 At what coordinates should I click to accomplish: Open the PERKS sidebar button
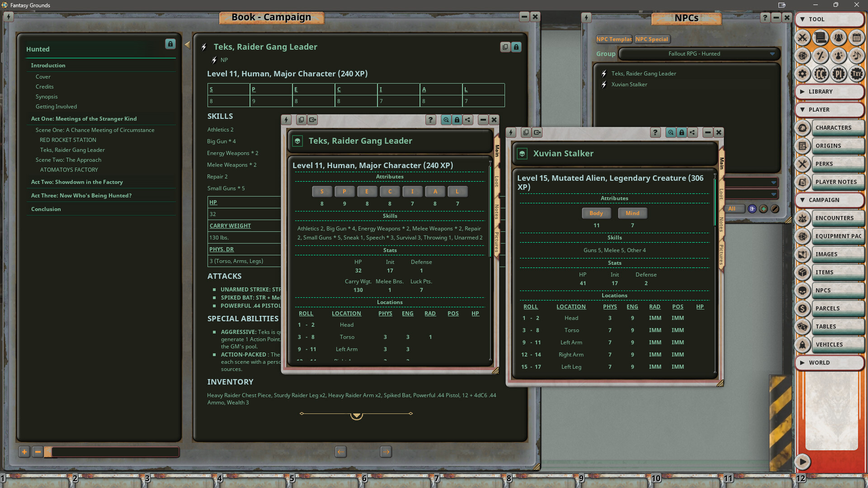click(838, 164)
